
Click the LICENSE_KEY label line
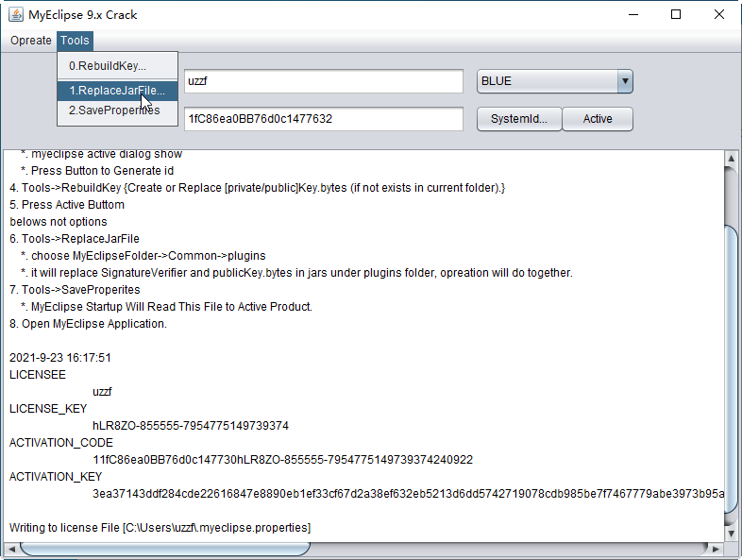point(48,409)
